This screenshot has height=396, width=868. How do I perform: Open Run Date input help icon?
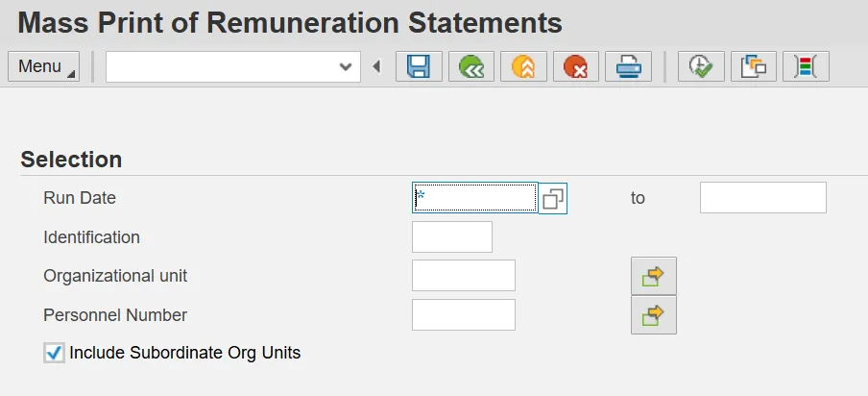pos(553,199)
